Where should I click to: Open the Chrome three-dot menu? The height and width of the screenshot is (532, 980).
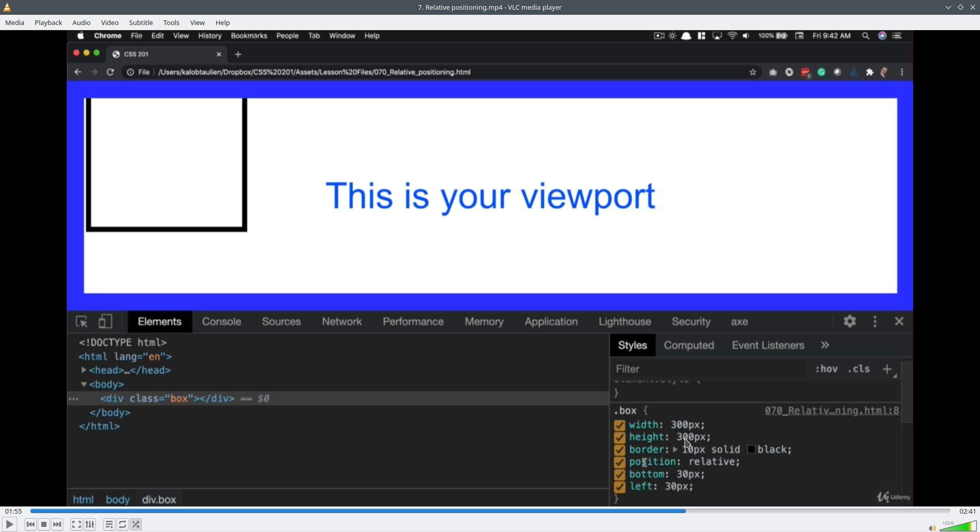point(902,72)
